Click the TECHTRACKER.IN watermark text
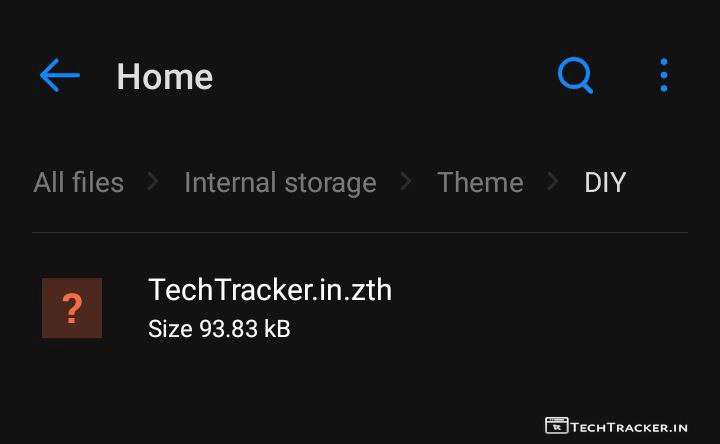Image resolution: width=720 pixels, height=444 pixels. pyautogui.click(x=629, y=427)
